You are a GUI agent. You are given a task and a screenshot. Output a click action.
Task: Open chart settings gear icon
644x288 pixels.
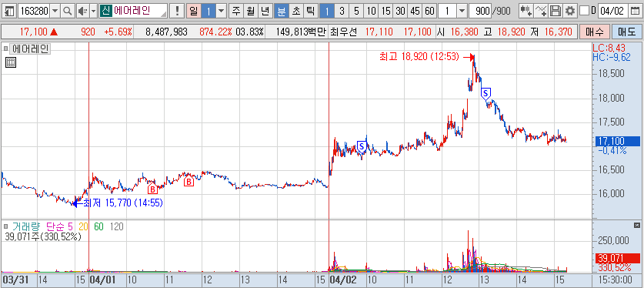coord(569,11)
